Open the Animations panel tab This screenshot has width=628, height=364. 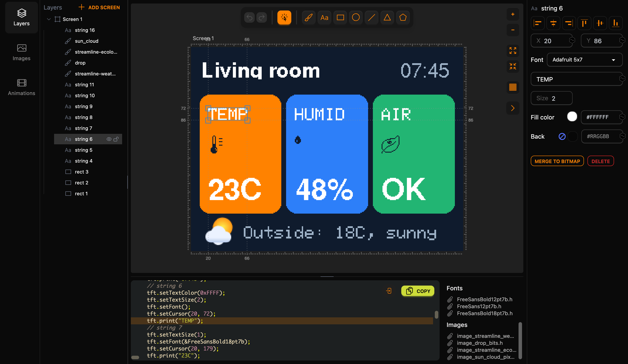pyautogui.click(x=21, y=87)
